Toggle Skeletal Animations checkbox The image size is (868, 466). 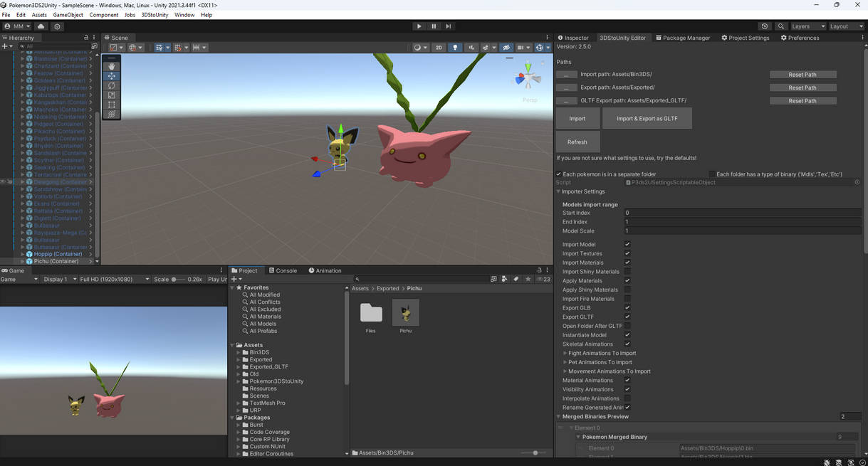coord(627,344)
